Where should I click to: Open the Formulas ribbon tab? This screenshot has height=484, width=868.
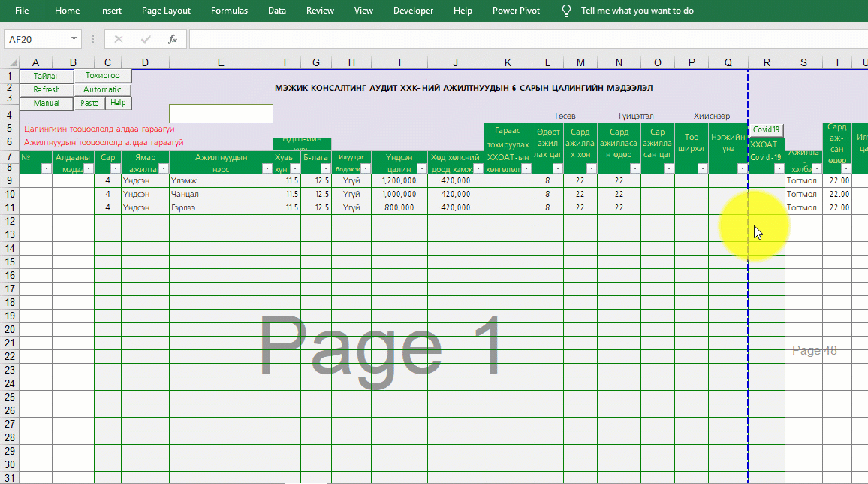point(229,11)
